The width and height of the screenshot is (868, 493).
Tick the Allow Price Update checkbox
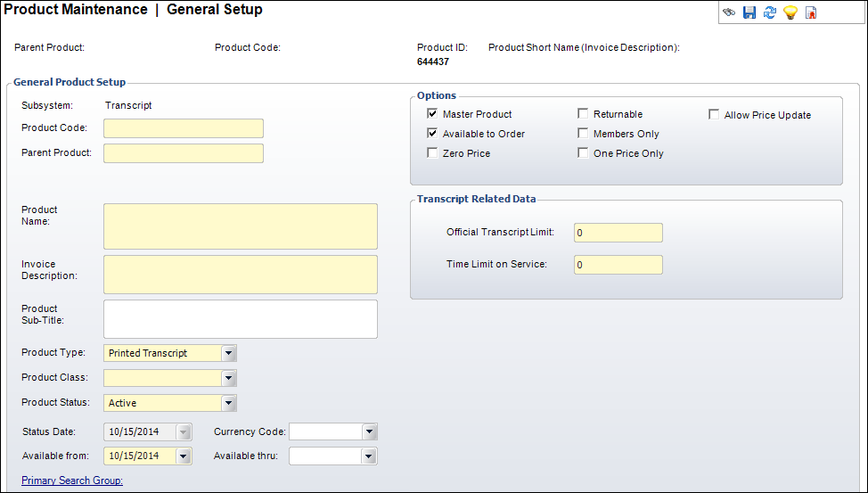[x=714, y=115]
